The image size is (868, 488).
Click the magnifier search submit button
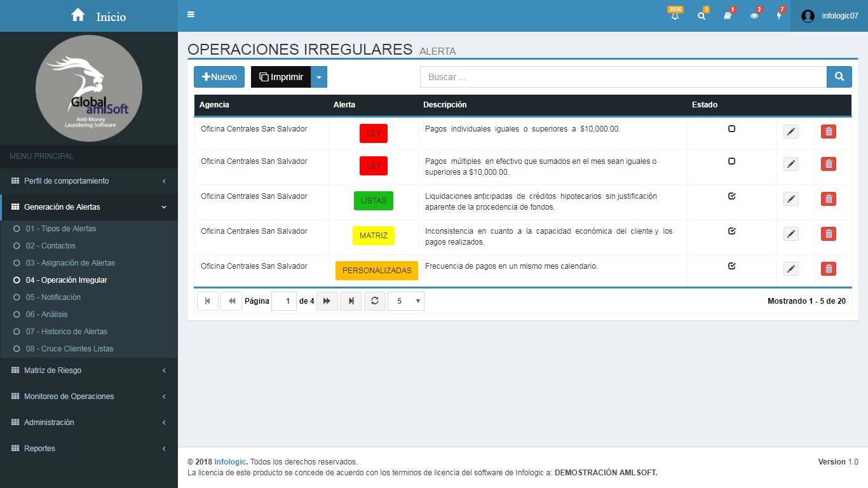(x=839, y=77)
